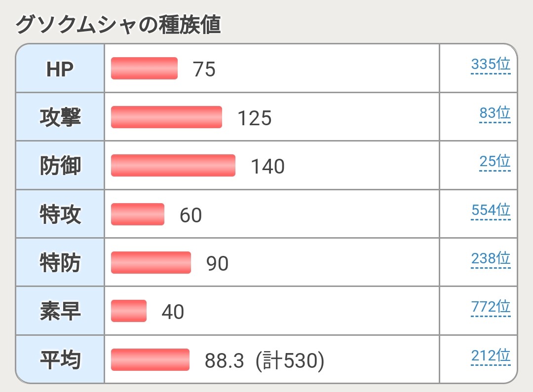Image resolution: width=533 pixels, height=392 pixels.
Task: Select the 攻撃 row label cell
Action: (60, 117)
